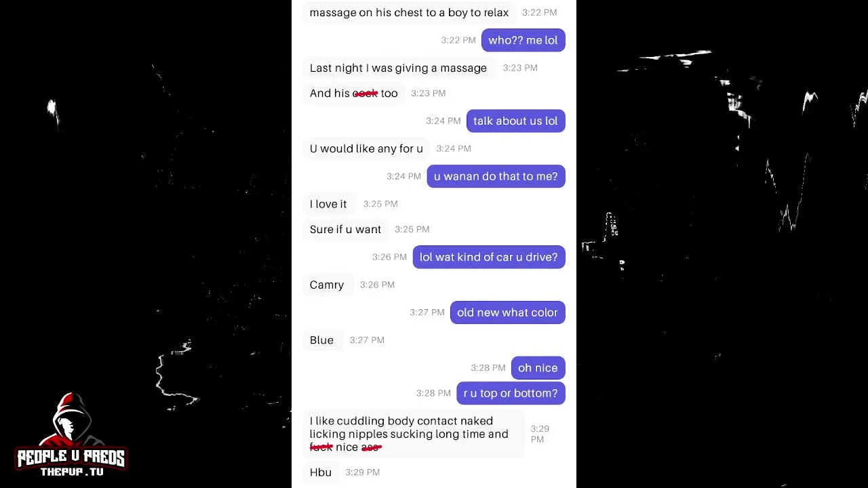Tap timestamp beside 'oh nice' bubble
The image size is (868, 488).
pos(488,368)
